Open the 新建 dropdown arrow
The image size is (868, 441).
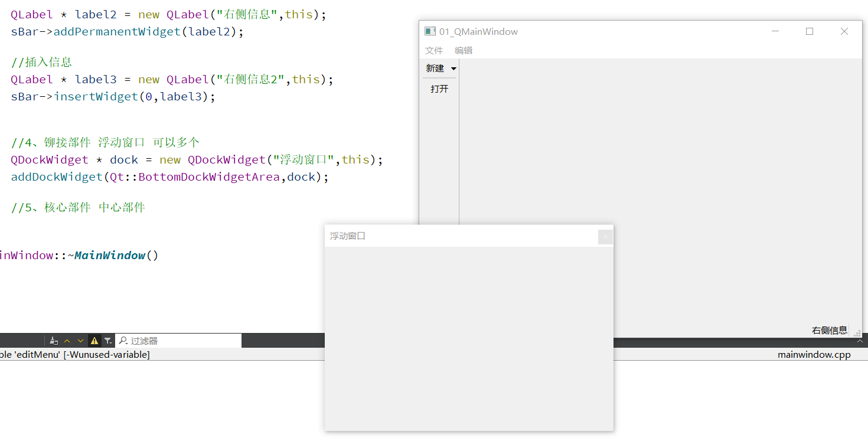coord(454,68)
